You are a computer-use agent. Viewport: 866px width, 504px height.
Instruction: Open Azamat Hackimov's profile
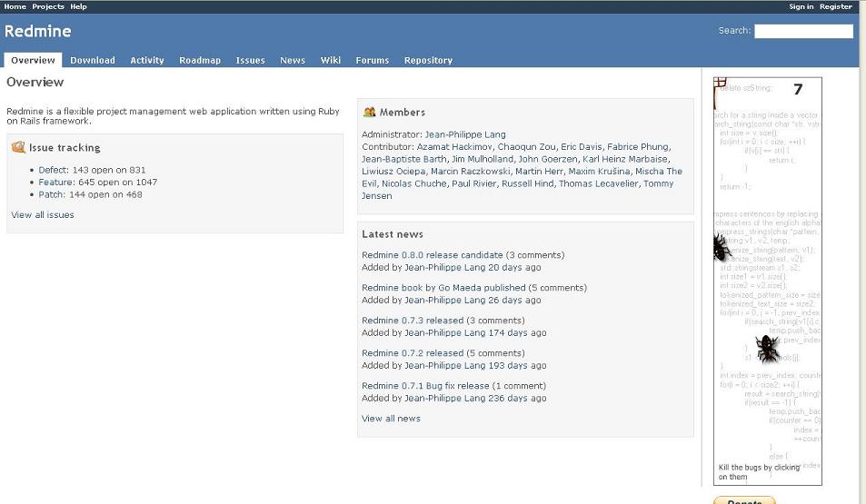454,147
